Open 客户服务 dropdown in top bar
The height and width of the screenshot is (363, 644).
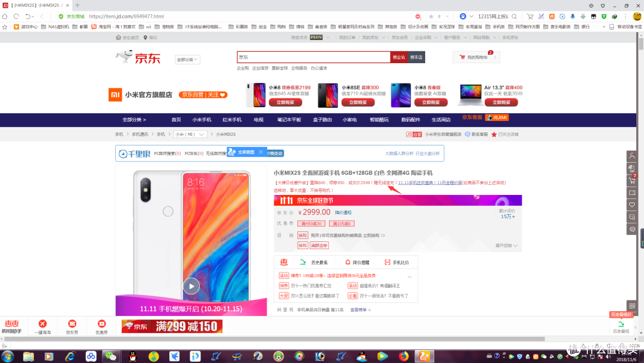point(455,38)
